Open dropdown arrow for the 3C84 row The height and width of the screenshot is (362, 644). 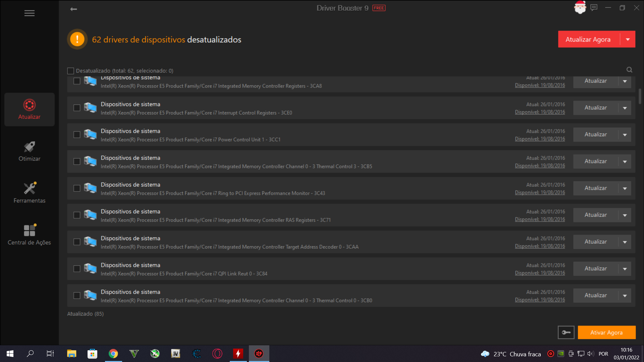625,269
